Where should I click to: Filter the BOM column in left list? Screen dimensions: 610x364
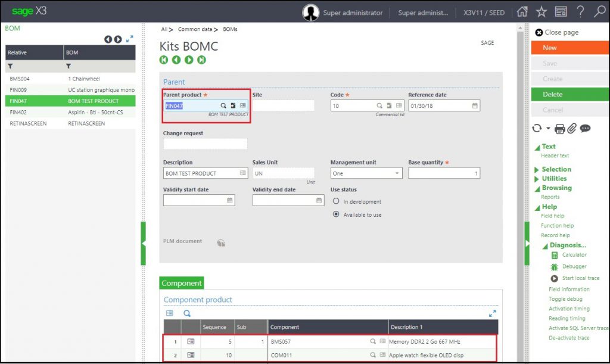click(69, 66)
